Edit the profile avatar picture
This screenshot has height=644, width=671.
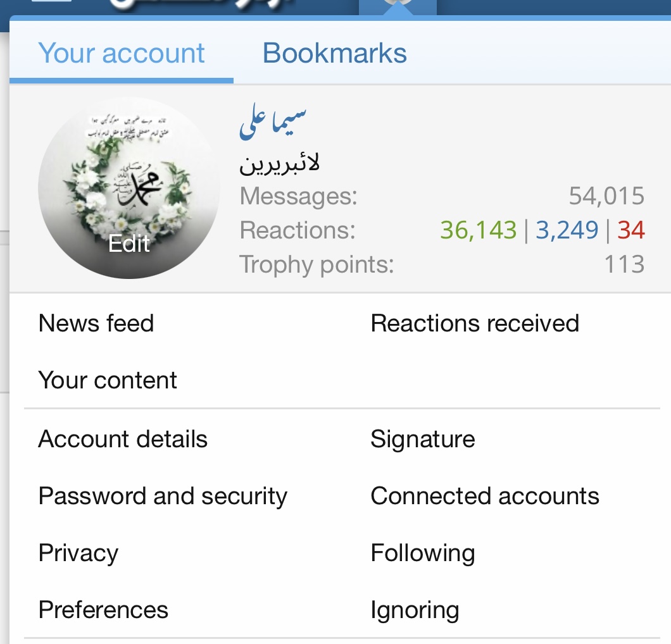click(x=129, y=188)
